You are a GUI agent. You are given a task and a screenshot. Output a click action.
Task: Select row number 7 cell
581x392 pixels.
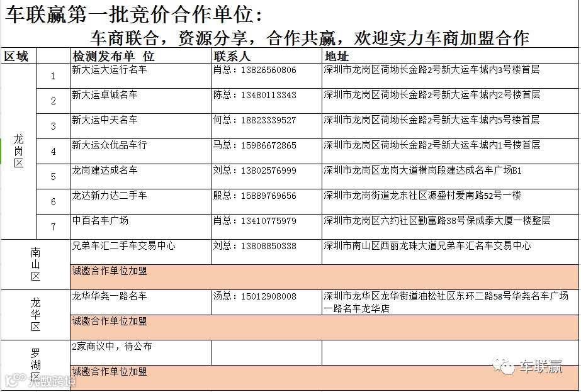pos(53,227)
